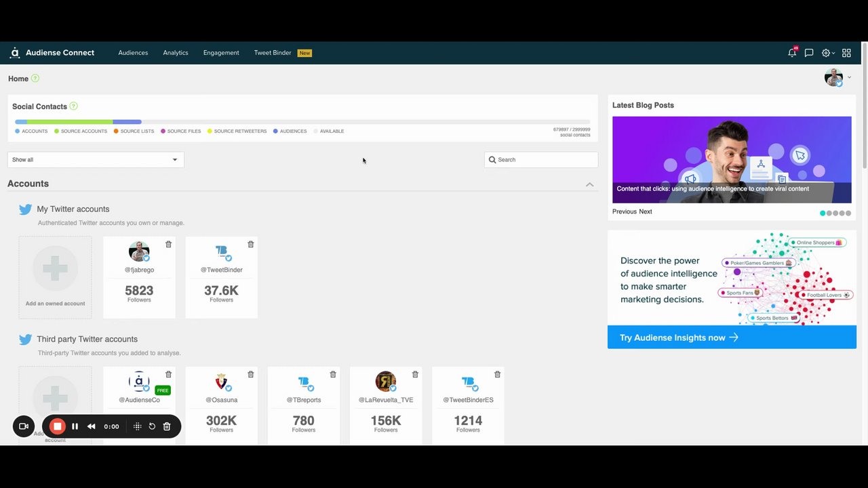Viewport: 868px width, 488px height.
Task: Open the Audiences menu
Action: click(133, 53)
